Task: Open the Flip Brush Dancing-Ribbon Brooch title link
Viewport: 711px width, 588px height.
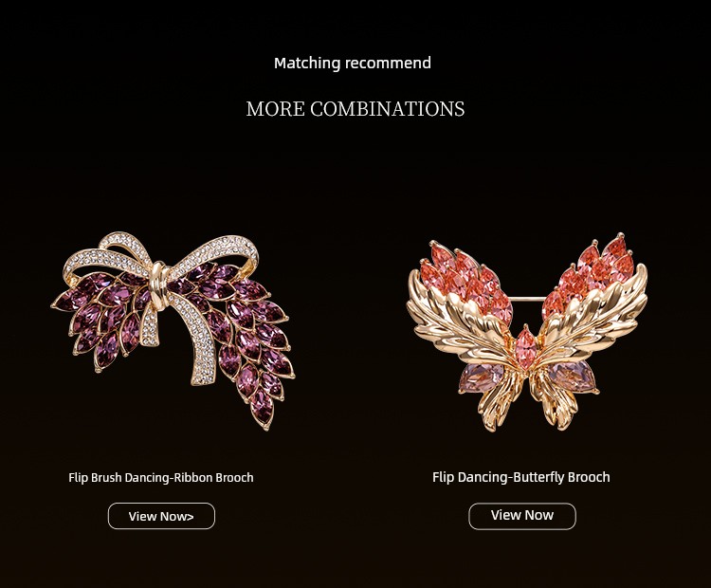Action: pyautogui.click(x=161, y=477)
